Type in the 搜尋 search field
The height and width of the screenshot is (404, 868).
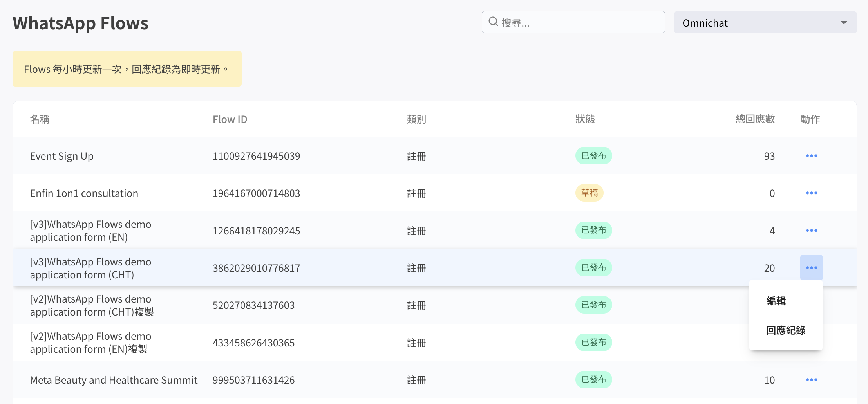pos(580,23)
